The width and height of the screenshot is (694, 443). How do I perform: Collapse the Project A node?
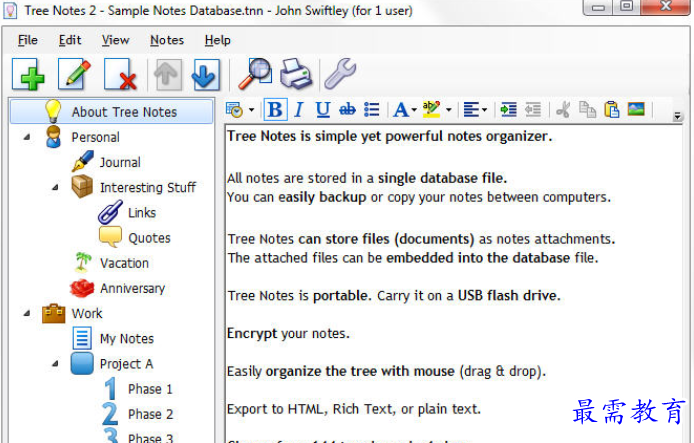click(55, 363)
